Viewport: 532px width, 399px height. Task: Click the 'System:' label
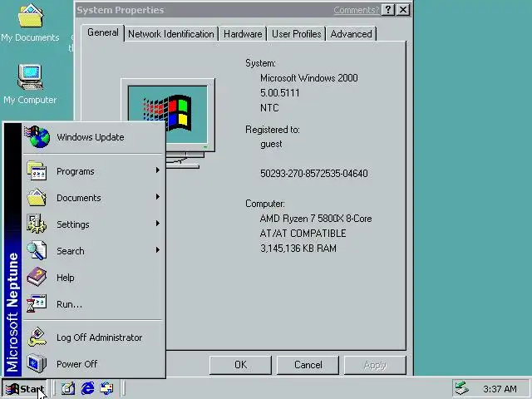(260, 63)
